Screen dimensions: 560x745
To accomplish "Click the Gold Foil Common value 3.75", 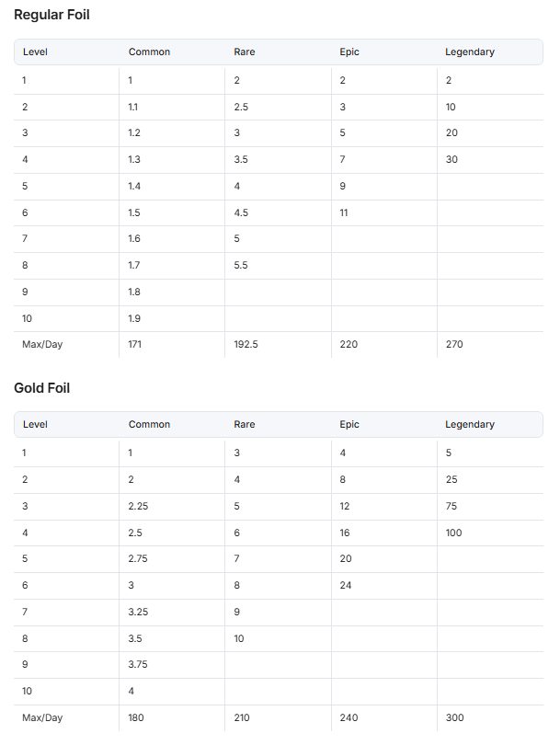I will tap(138, 664).
